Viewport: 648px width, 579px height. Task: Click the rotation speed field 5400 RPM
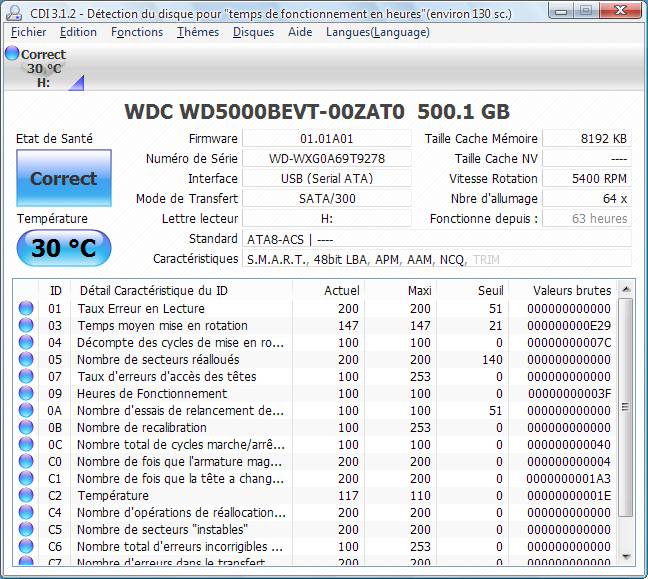(x=587, y=178)
